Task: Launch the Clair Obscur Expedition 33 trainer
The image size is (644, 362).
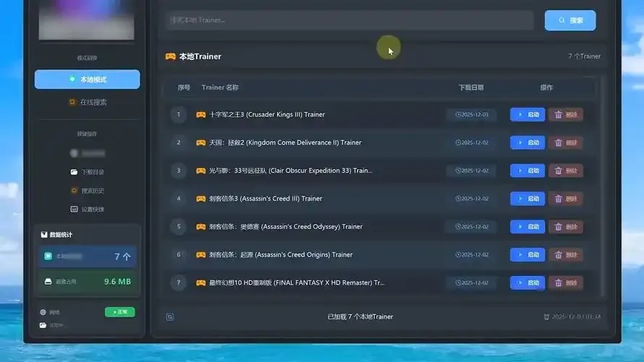Action: point(528,171)
